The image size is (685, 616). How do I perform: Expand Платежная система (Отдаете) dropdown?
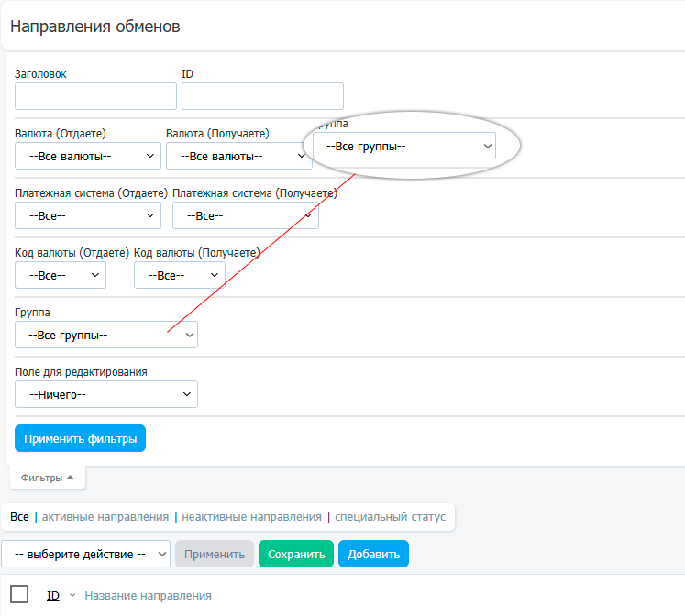click(88, 215)
